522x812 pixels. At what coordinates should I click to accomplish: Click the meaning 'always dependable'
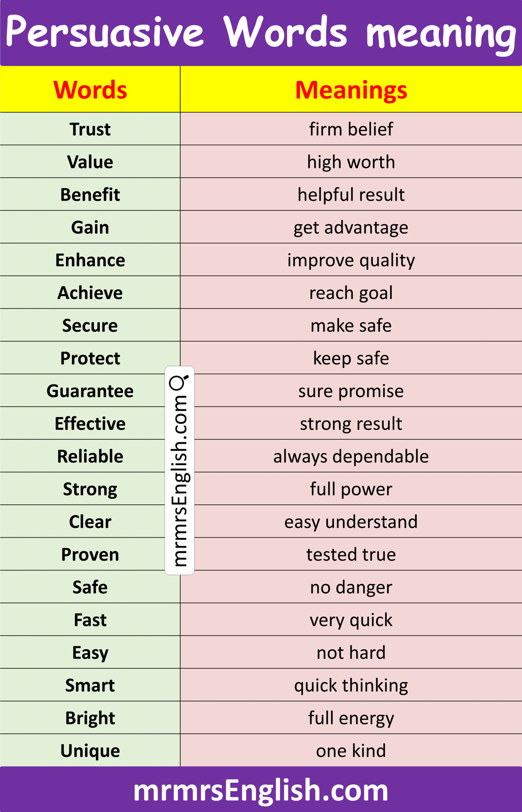point(351,456)
